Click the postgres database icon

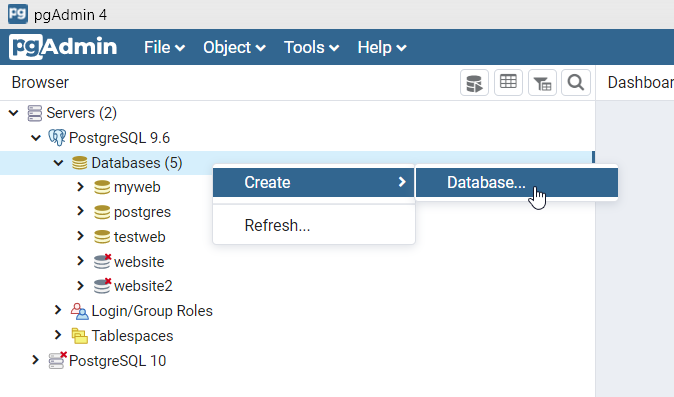(x=102, y=212)
